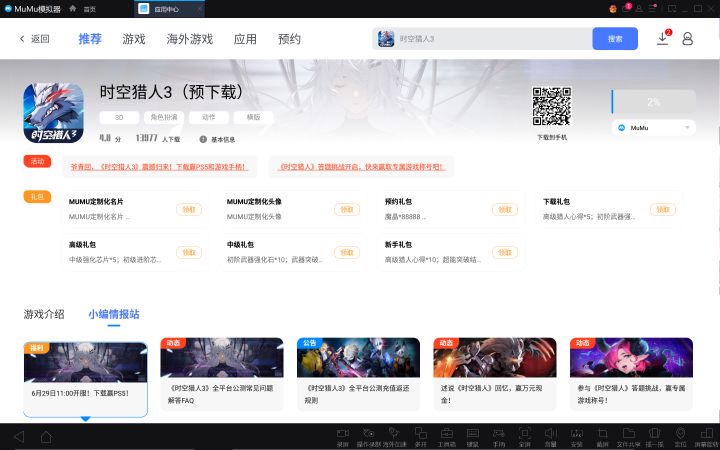Click the 2% download progress bar
This screenshot has height=450, width=720.
pyautogui.click(x=653, y=102)
